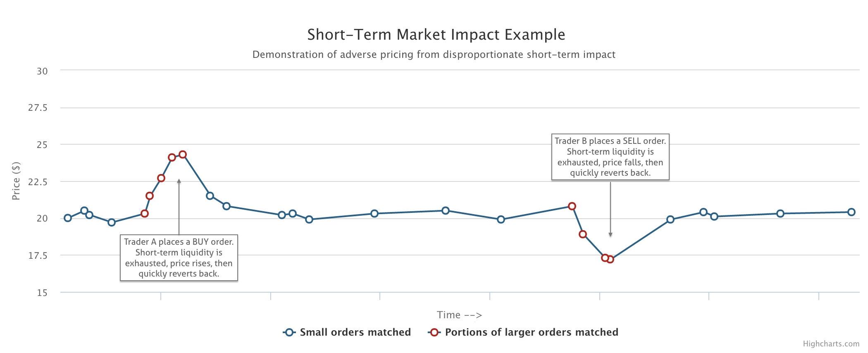Click the 17.5 label on the price axis

click(38, 255)
